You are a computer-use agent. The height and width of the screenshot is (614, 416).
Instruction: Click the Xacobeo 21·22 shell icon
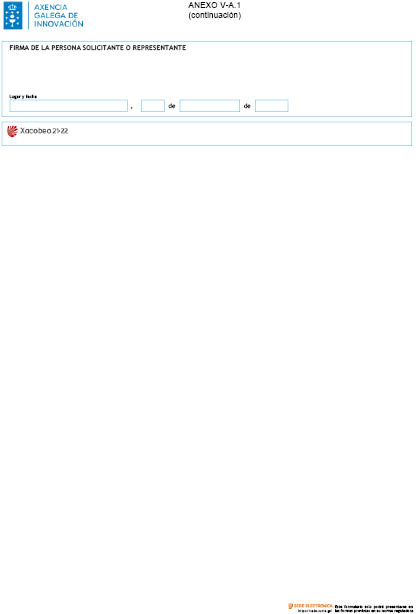click(12, 131)
